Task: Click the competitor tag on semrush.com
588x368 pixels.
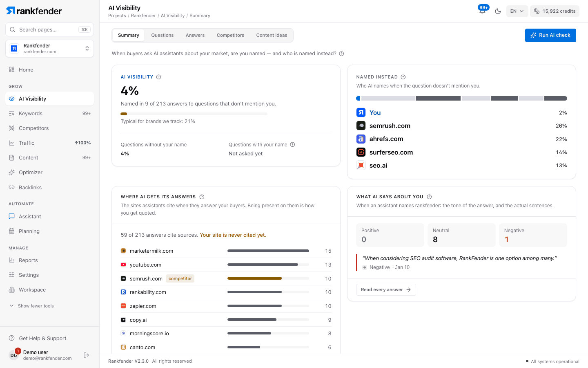Action: (x=180, y=278)
